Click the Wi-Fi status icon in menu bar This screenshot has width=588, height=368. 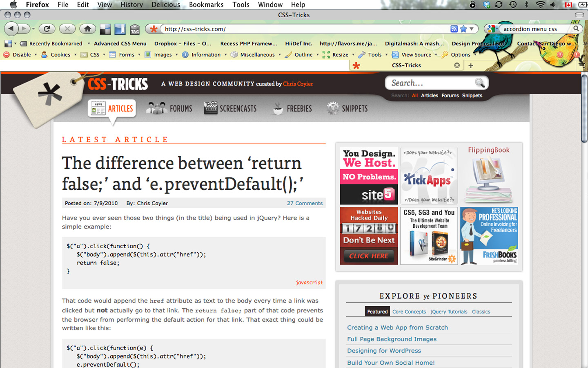tap(540, 4)
